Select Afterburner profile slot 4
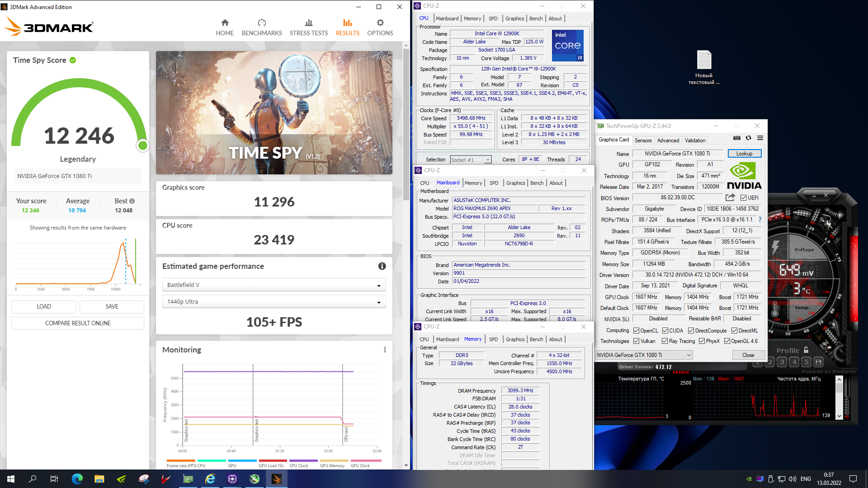Screen dimensions: 868x488 (x=794, y=362)
